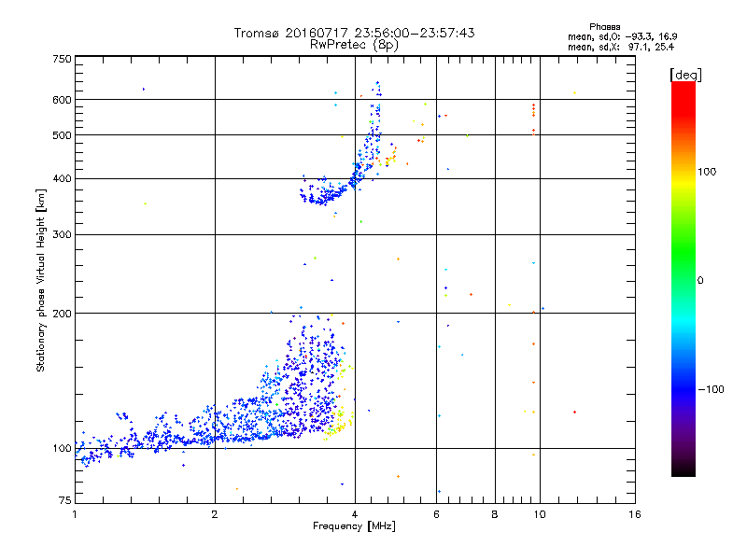
Task: Select the 'RwPretec (8p)' subtitle
Action: [354, 45]
